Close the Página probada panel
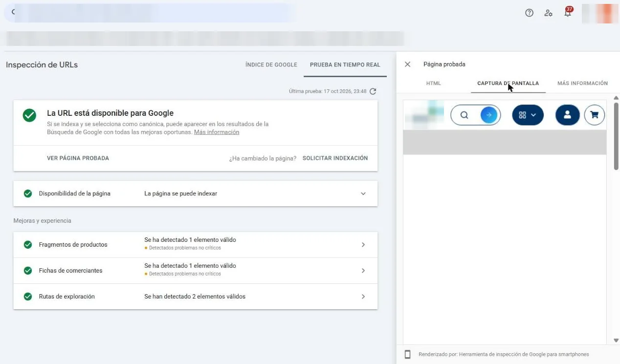Screen dimensions: 620x364 408,64
